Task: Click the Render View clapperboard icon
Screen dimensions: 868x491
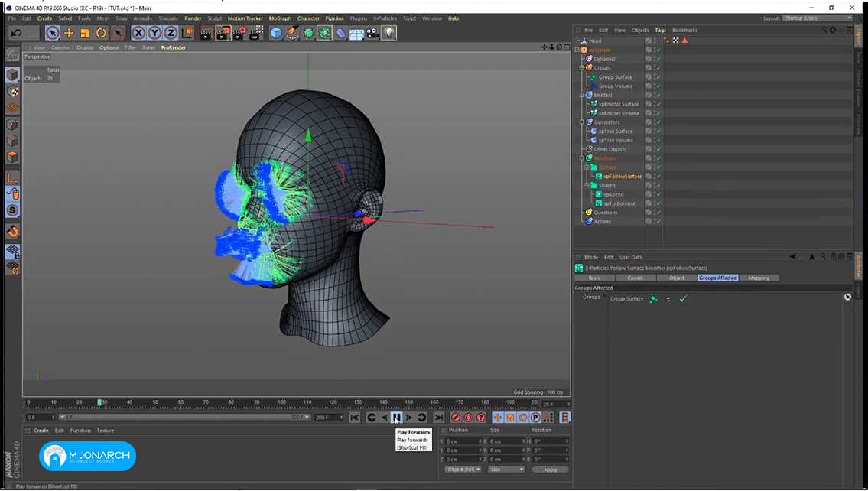Action: click(x=206, y=33)
